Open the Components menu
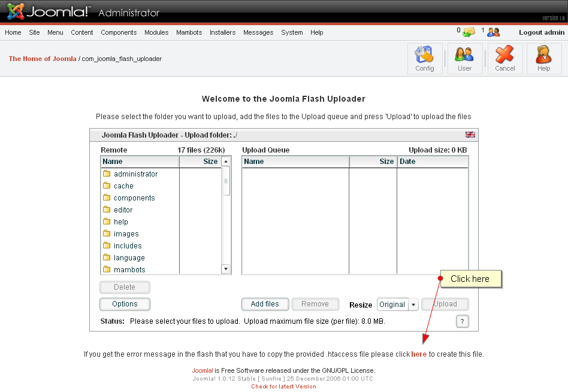568x392 pixels. pyautogui.click(x=119, y=32)
